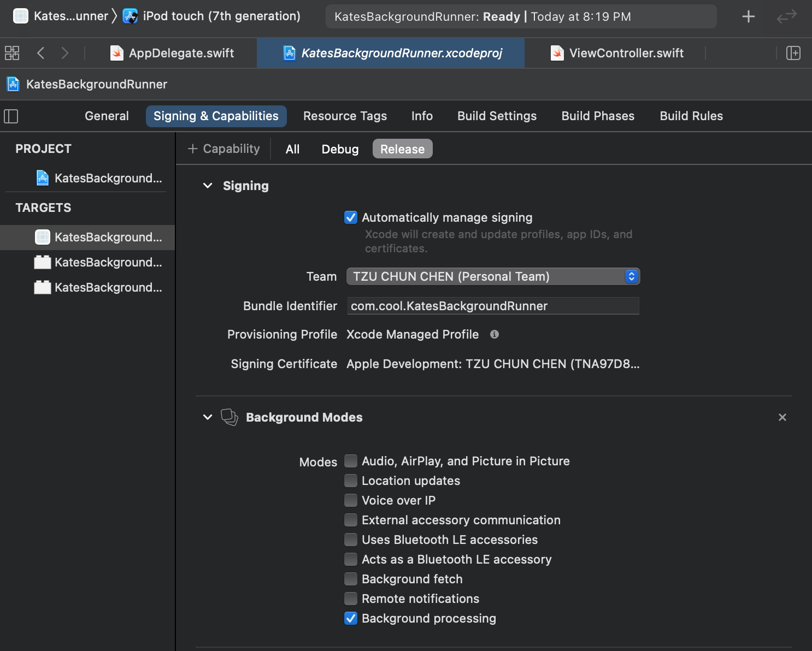Select the iPod touch (7th generation) destination
Screen dimensions: 812x651
[221, 16]
